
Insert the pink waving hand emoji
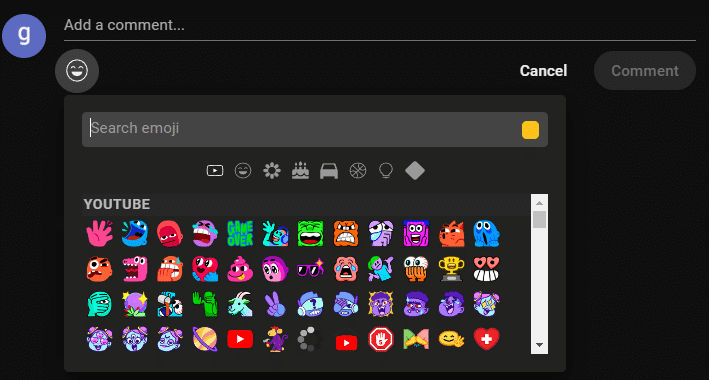99,233
